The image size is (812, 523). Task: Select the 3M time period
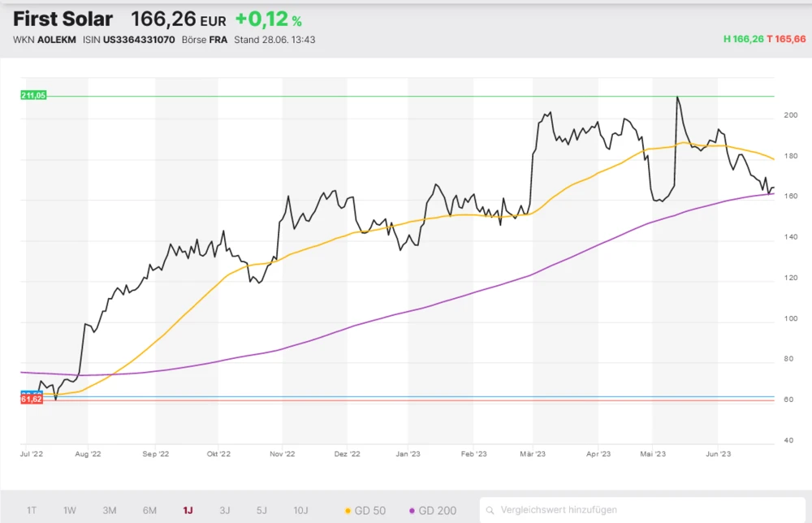(x=110, y=510)
